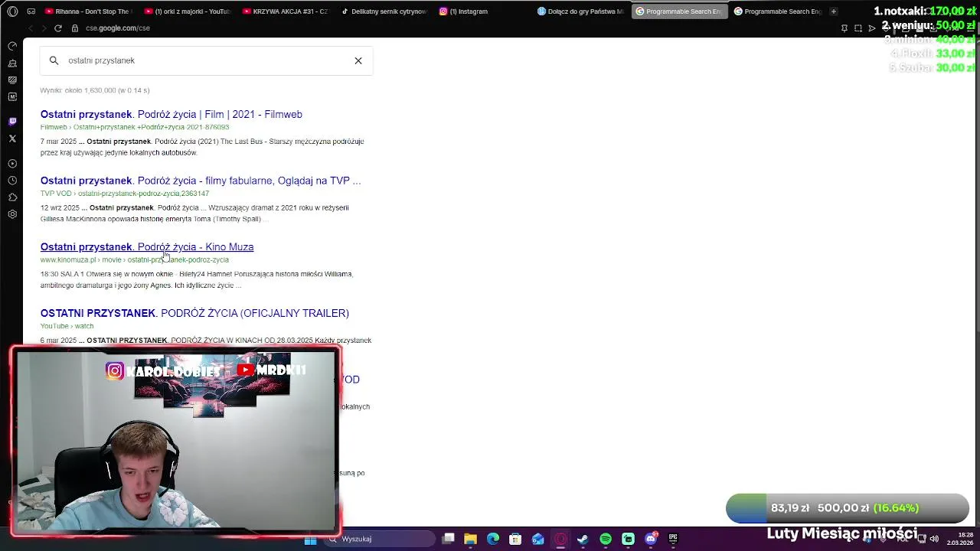This screenshot has height=551, width=980.
Task: Open the Windows Start menu
Action: [x=310, y=540]
